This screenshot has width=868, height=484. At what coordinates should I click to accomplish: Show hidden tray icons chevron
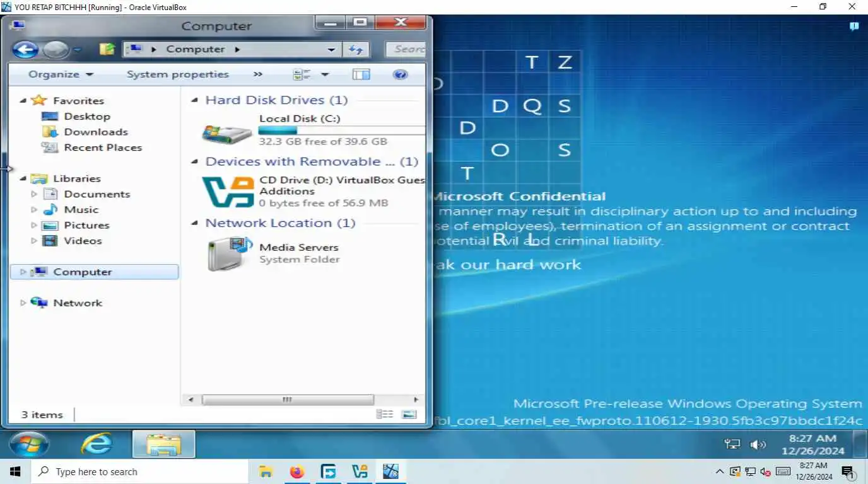point(719,471)
